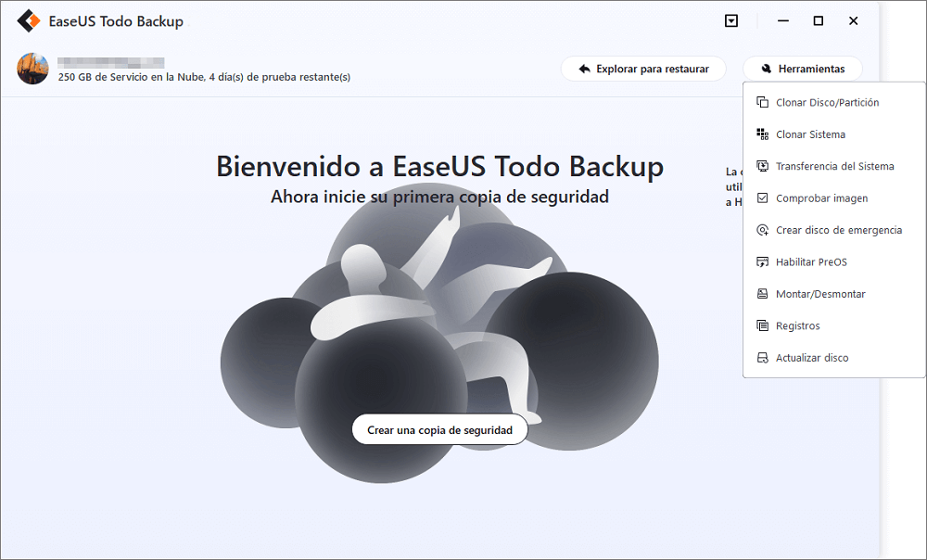The height and width of the screenshot is (560, 927).
Task: Open the title bar dropdown menu arrow
Action: point(731,20)
